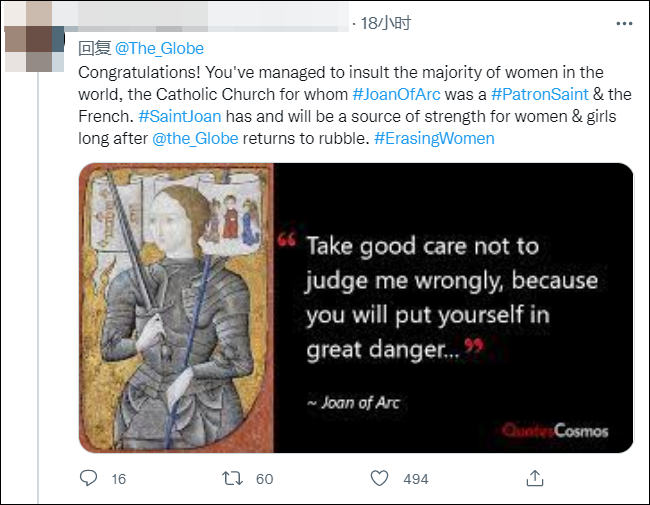Open the @The_Globe mention after 回复
The height and width of the screenshot is (505, 650).
click(159, 48)
